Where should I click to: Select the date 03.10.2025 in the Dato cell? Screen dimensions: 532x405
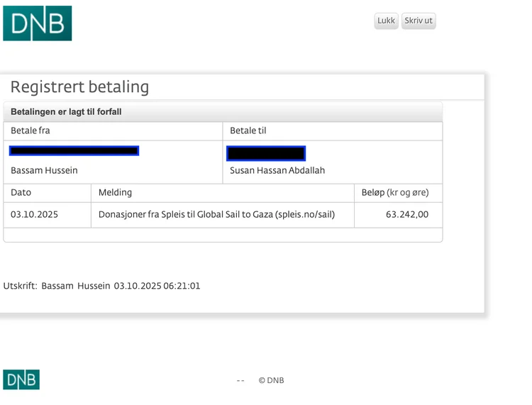pos(35,214)
